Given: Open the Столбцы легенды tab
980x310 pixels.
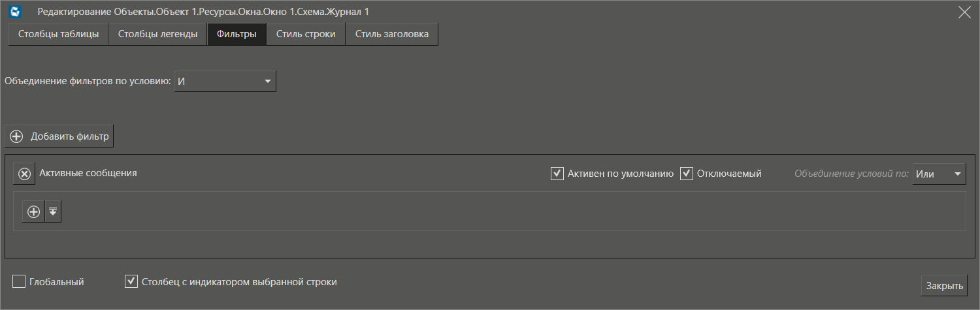Looking at the screenshot, I should point(157,35).
